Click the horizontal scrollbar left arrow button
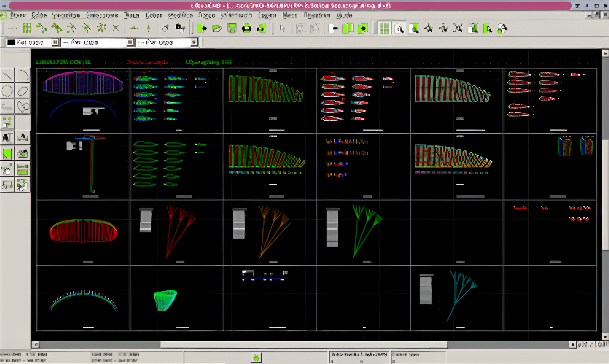The height and width of the screenshot is (364, 609). click(36, 345)
